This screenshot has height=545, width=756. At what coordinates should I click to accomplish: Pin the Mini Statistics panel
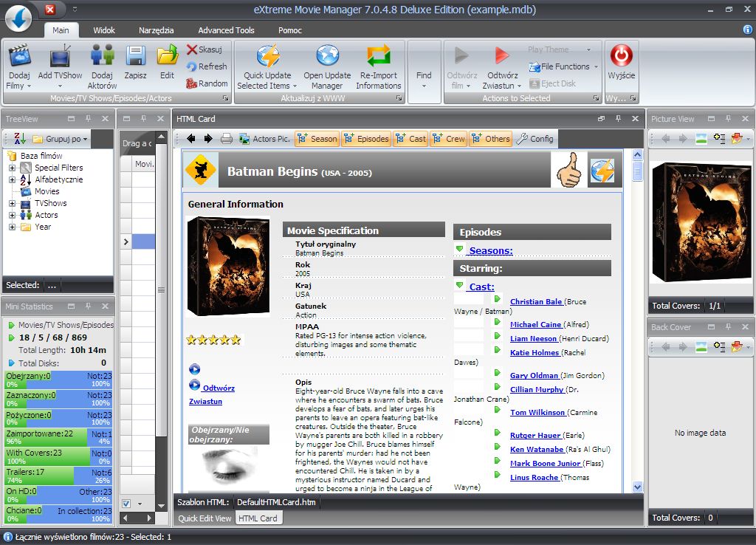89,306
